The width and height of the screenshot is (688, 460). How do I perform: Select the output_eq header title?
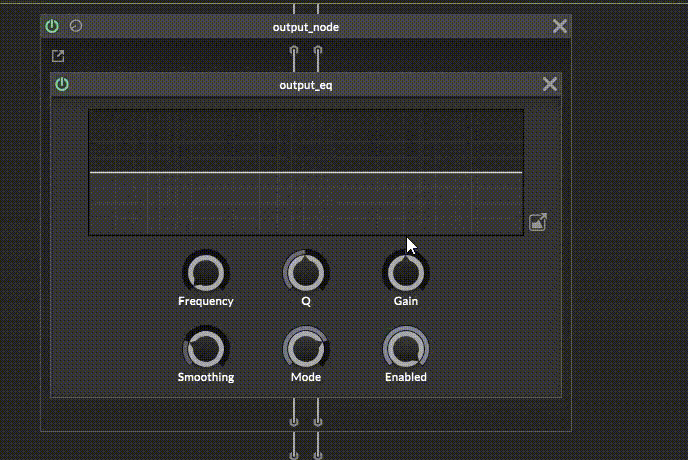click(305, 85)
